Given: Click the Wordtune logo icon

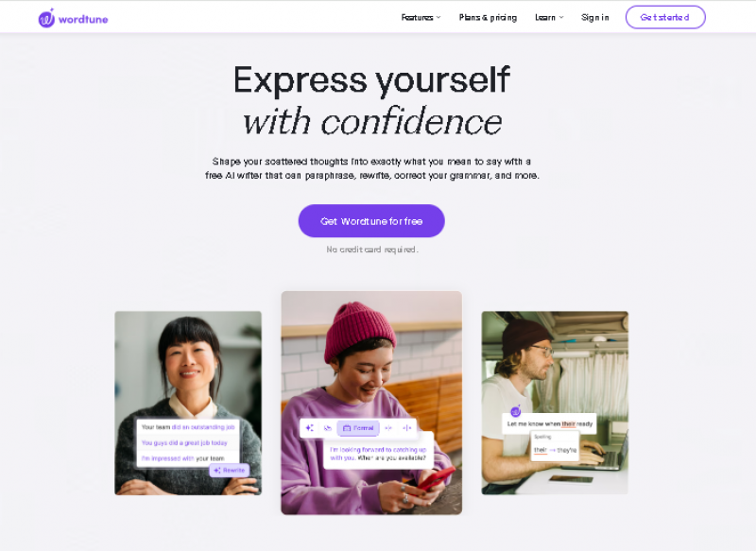Looking at the screenshot, I should (46, 18).
